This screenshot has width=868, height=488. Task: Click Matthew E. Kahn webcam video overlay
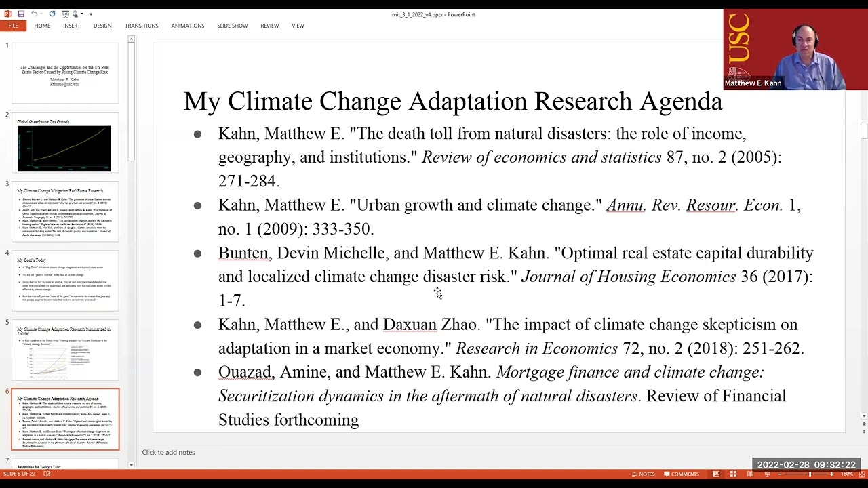[x=795, y=49]
